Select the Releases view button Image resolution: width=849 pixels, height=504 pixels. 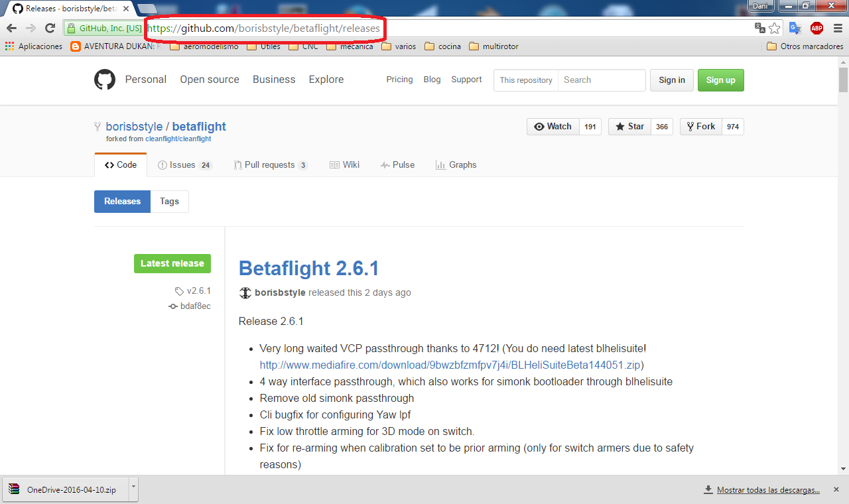[122, 202]
